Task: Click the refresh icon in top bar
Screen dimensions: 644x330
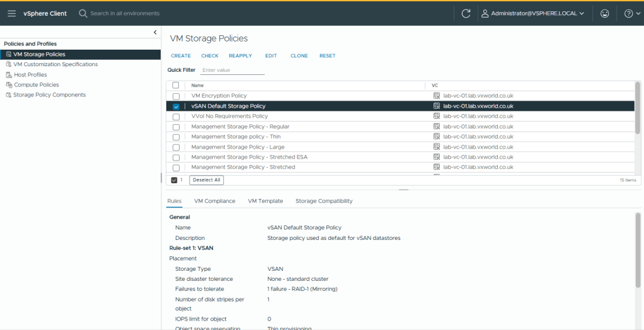Action: click(x=466, y=13)
